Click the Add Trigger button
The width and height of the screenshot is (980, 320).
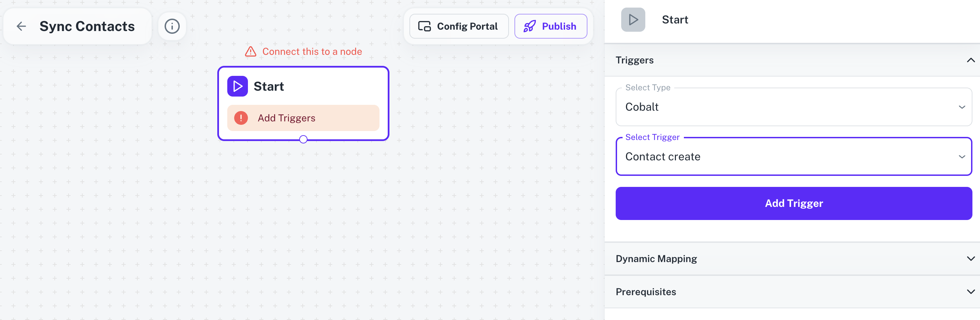pyautogui.click(x=793, y=203)
